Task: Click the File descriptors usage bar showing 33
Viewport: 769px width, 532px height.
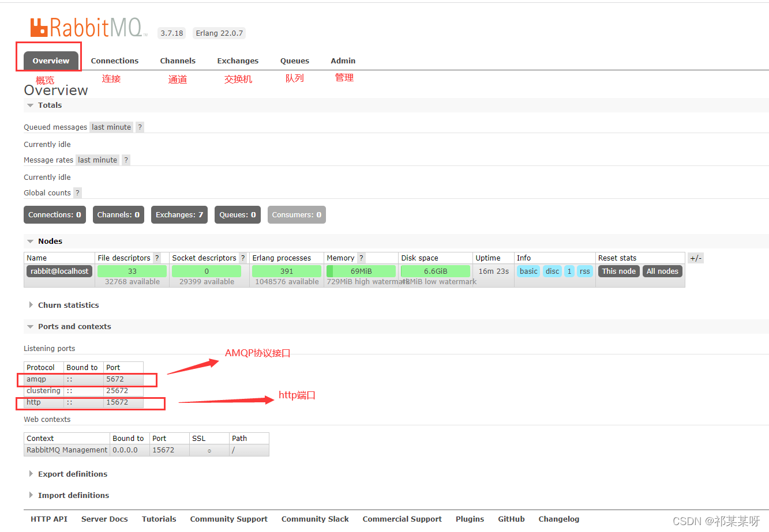Action: pos(132,271)
